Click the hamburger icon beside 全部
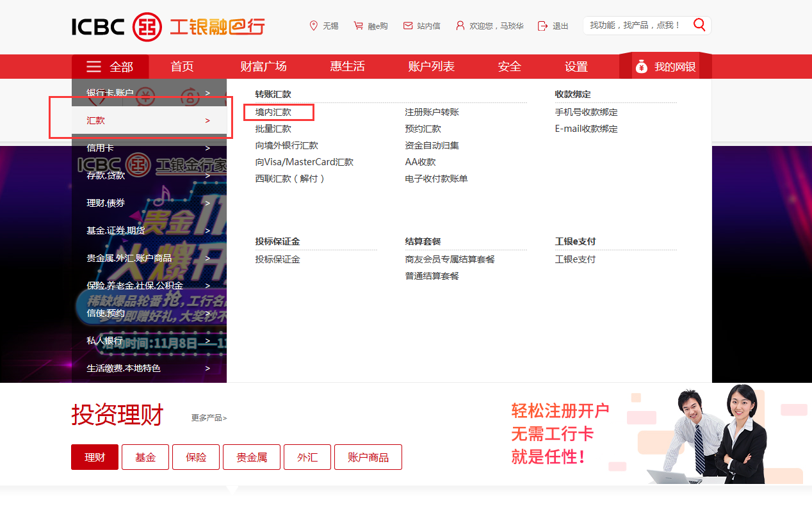Screen dimensions: 812x507 pyautogui.click(x=94, y=67)
